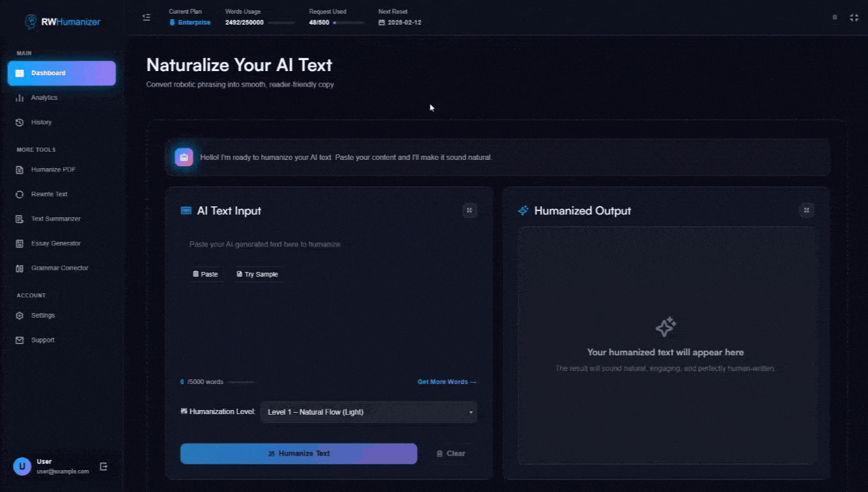Open the Text Summarizer tool

[x=55, y=219]
